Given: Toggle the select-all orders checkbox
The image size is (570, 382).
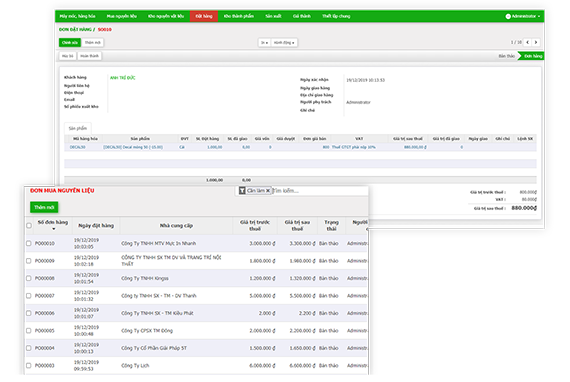Looking at the screenshot, I should coord(29,226).
